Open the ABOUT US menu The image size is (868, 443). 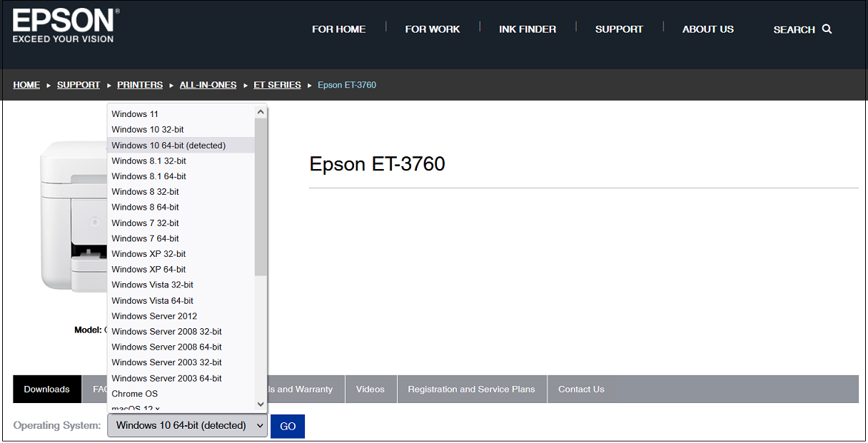(708, 29)
